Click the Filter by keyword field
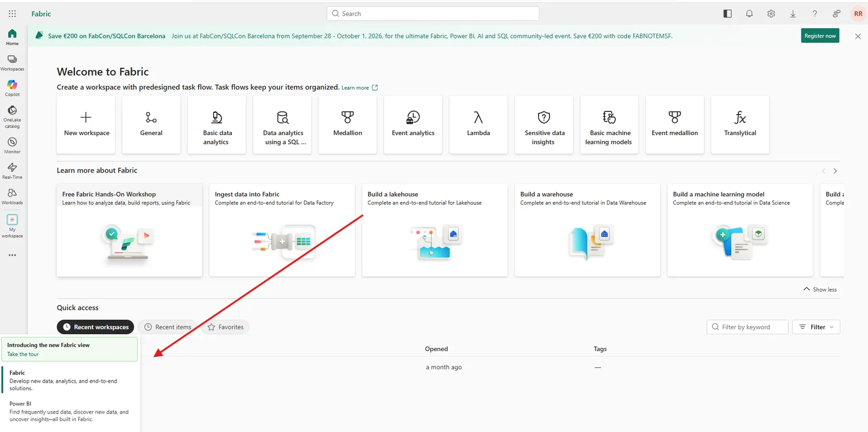Screen dimensions: 868x432 [747, 327]
